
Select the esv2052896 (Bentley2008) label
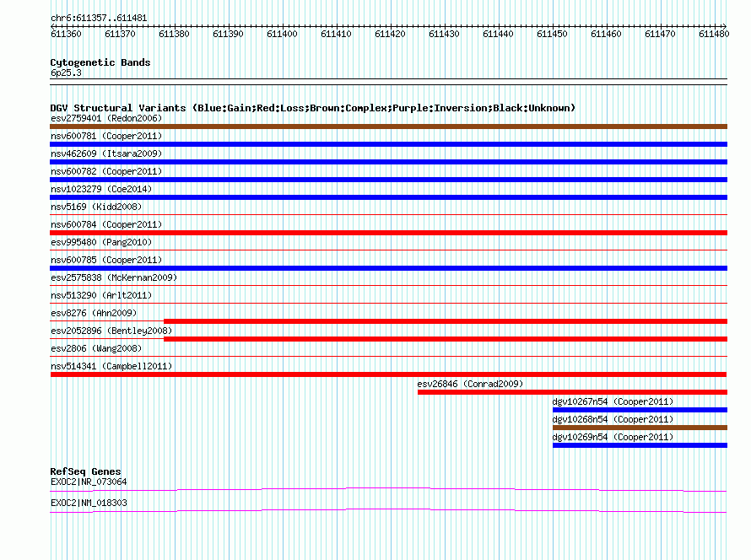coord(111,331)
